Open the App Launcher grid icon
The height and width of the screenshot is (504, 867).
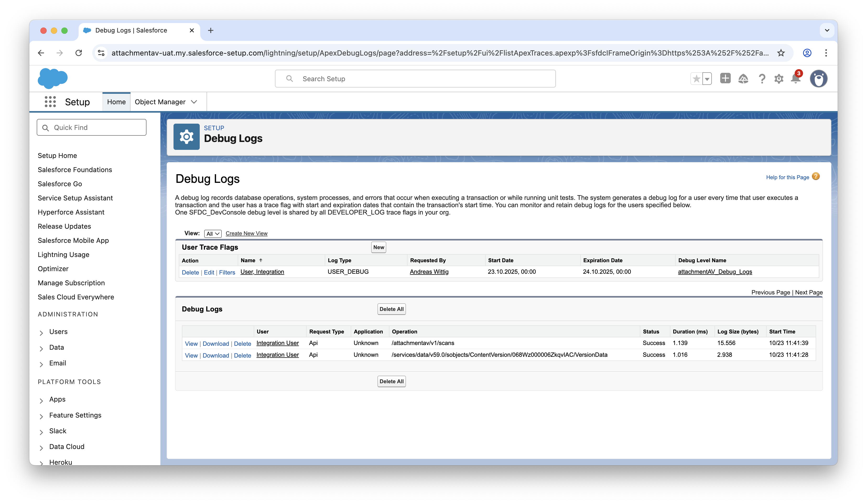(50, 102)
